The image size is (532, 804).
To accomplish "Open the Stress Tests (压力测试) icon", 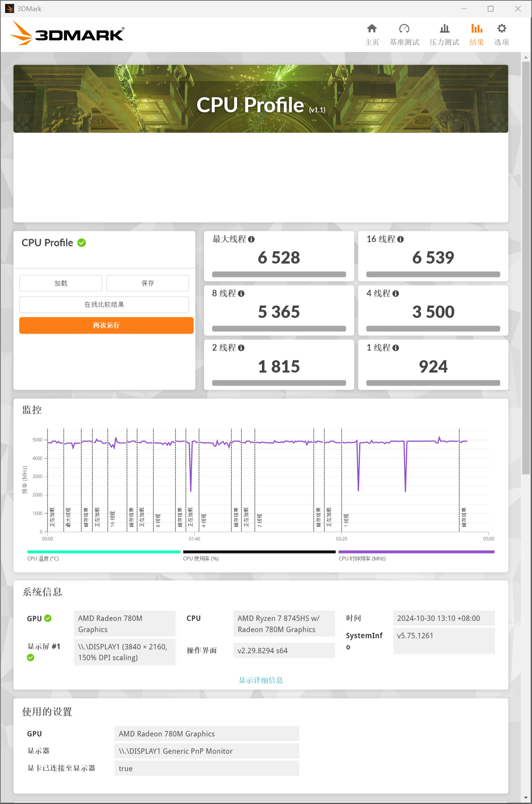I will (x=444, y=29).
